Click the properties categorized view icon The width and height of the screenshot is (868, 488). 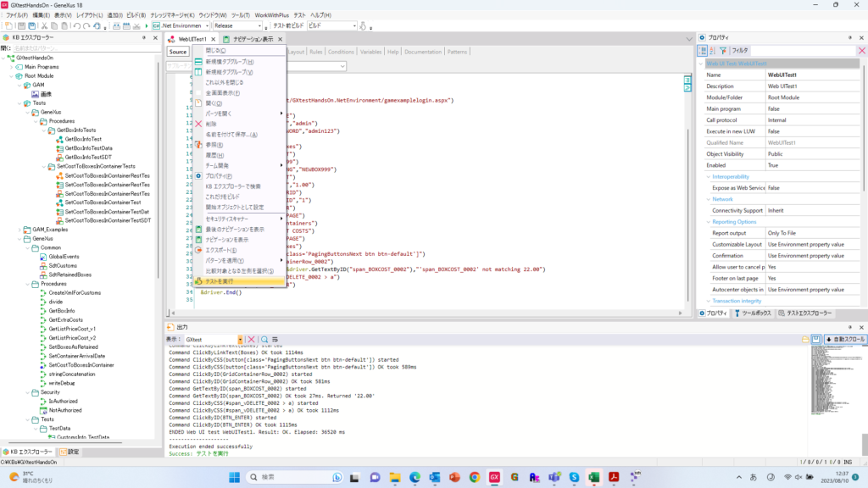(703, 50)
